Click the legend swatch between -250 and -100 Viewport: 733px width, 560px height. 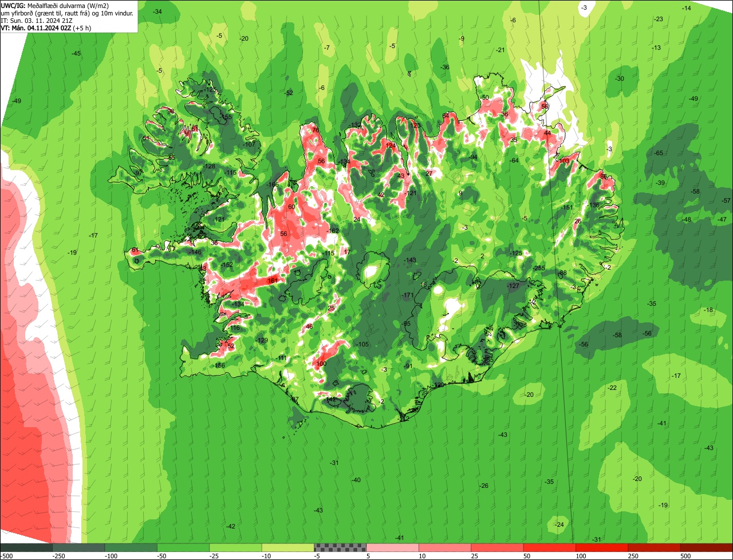click(78, 547)
